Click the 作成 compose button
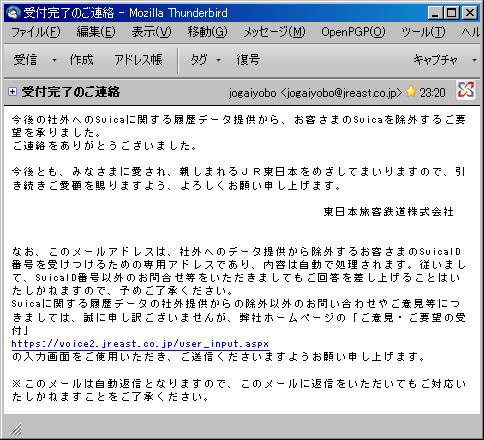This screenshot has height=440, width=484. pyautogui.click(x=81, y=60)
